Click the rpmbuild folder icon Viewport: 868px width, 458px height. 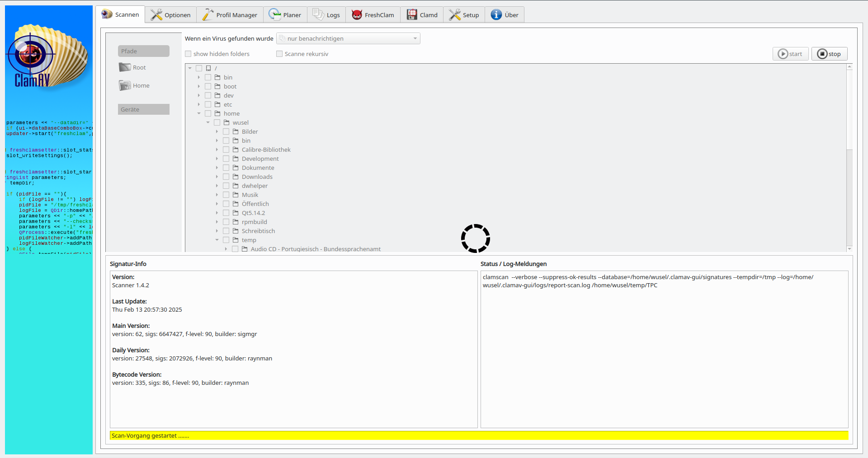click(236, 222)
